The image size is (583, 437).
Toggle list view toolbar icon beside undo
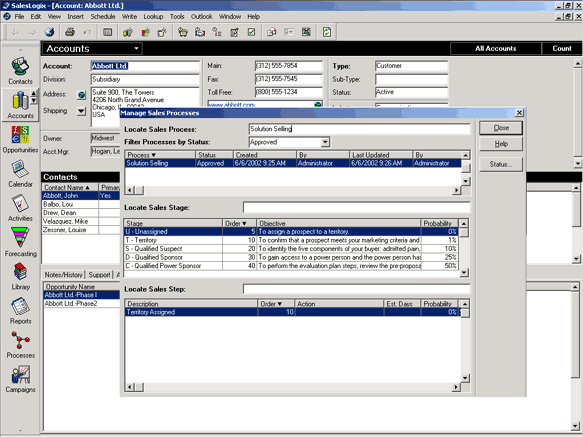107,32
